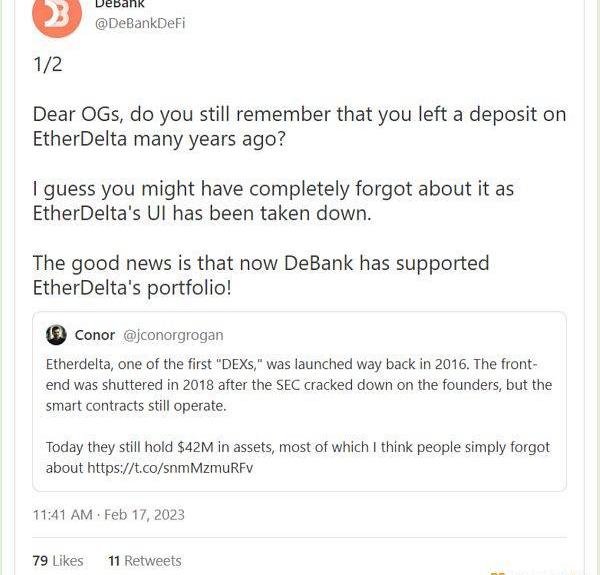Click the DeBank display name
This screenshot has height=575, width=600.
click(x=120, y=5)
